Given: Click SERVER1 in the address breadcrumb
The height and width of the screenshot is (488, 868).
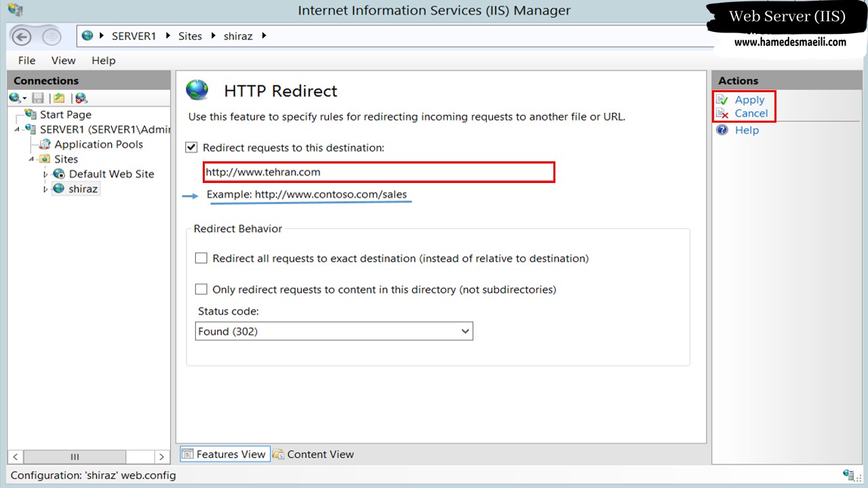Looking at the screenshot, I should click(134, 37).
